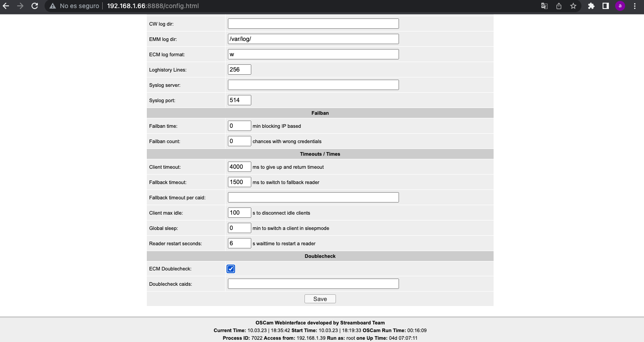644x342 pixels.
Task: Click the browser back arrow
Action: pos(6,6)
